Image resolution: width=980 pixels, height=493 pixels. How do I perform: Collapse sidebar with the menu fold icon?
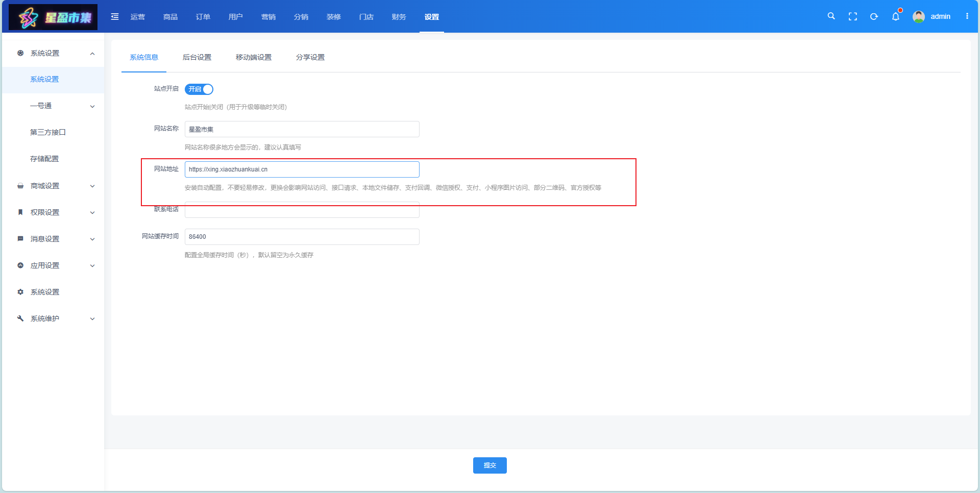click(115, 17)
